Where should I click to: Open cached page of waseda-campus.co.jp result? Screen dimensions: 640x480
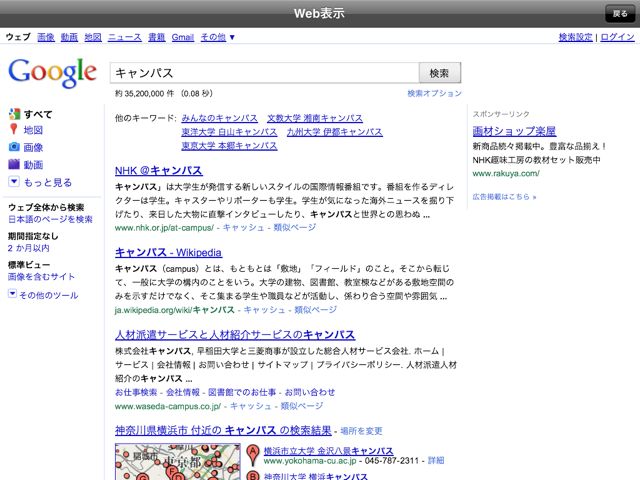coord(251,406)
